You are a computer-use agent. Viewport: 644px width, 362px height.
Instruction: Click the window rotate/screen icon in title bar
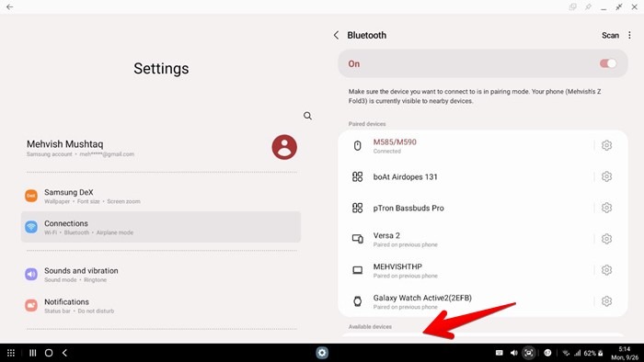[x=572, y=7]
